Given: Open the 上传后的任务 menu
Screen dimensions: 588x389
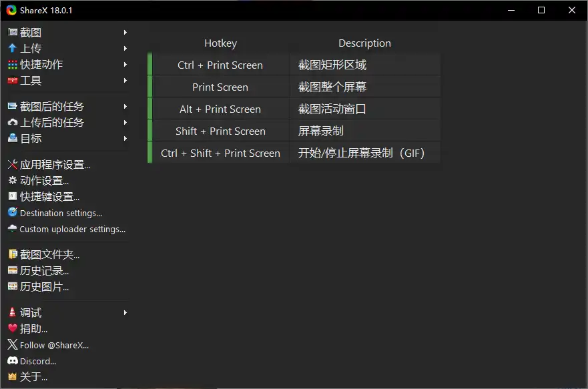Looking at the screenshot, I should 67,123.
